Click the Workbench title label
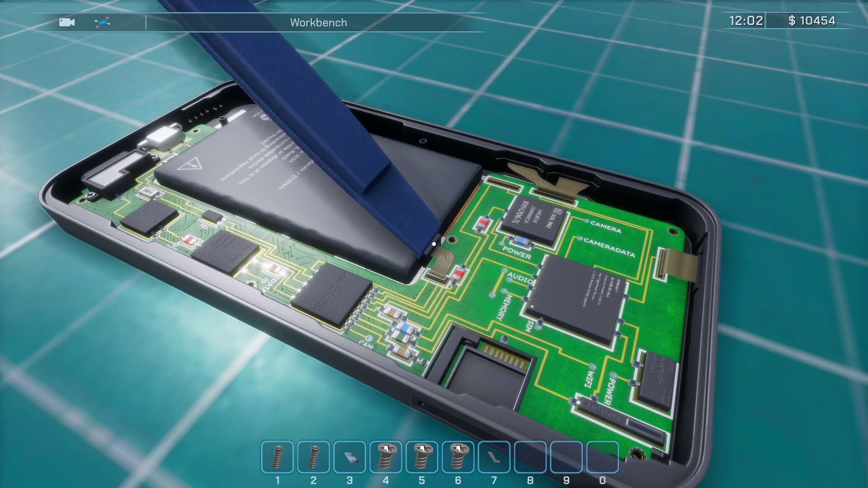Image resolution: width=868 pixels, height=488 pixels. tap(318, 23)
